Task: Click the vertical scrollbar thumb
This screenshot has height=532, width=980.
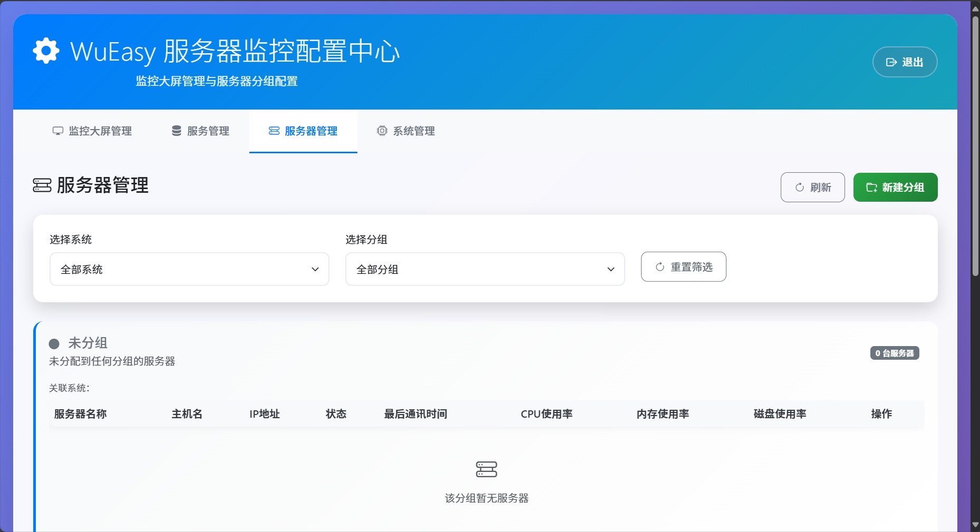Action: click(x=975, y=146)
